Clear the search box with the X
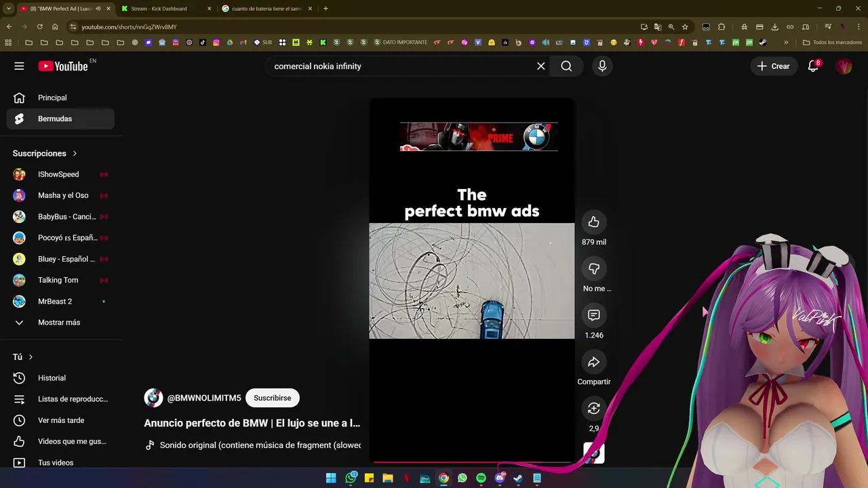This screenshot has height=488, width=868. click(x=540, y=66)
